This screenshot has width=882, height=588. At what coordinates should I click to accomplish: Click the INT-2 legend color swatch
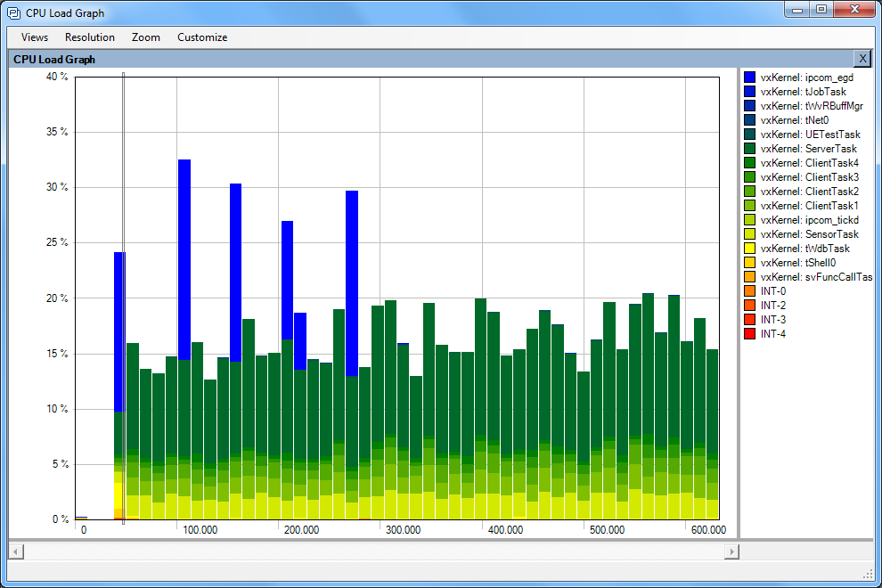(750, 305)
